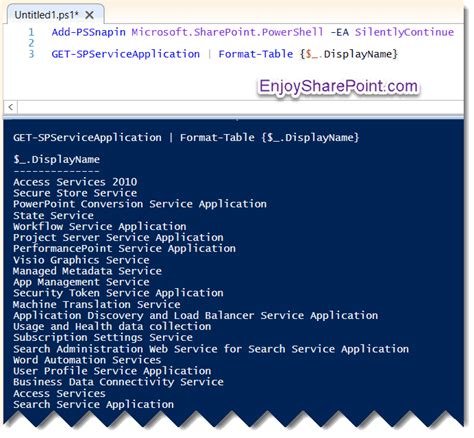The image size is (474, 438).
Task: Click Format-Table in the script editor
Action: [256, 54]
